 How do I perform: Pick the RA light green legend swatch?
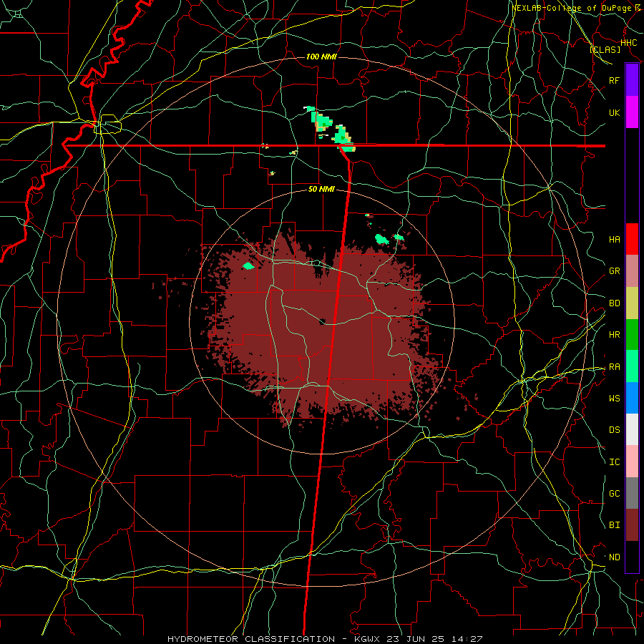pyautogui.click(x=632, y=366)
